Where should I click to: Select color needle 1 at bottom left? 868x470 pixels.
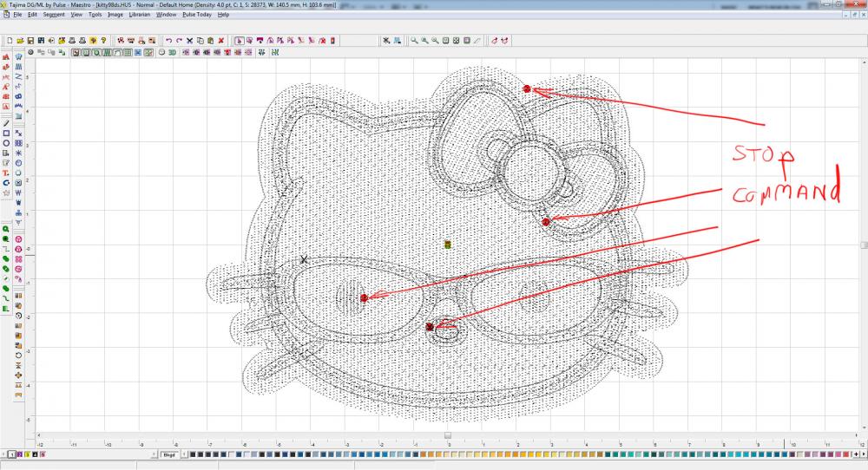[11, 454]
